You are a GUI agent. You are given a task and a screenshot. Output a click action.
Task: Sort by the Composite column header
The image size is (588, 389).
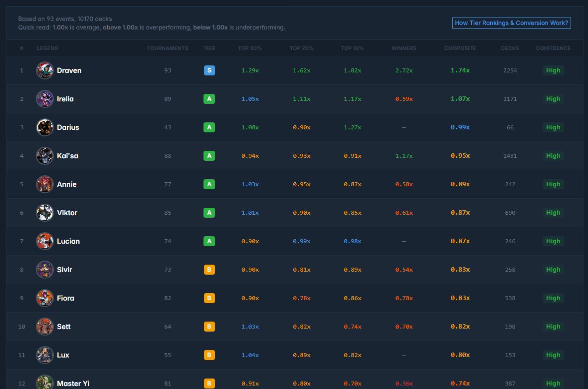[460, 48]
